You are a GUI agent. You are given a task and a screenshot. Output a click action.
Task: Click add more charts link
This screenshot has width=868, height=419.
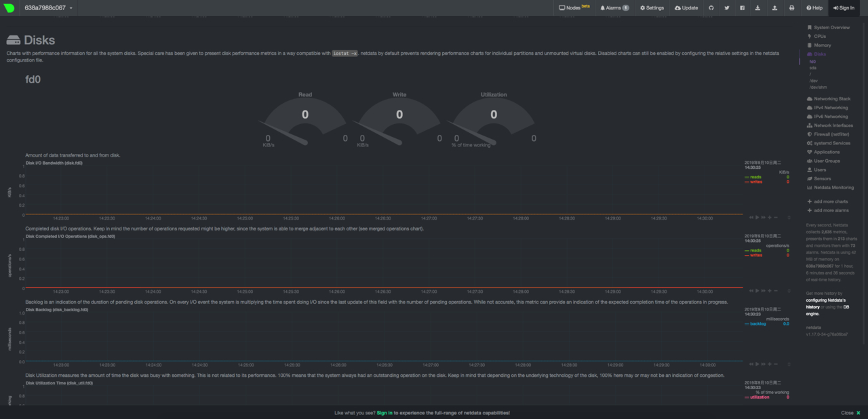tap(827, 201)
